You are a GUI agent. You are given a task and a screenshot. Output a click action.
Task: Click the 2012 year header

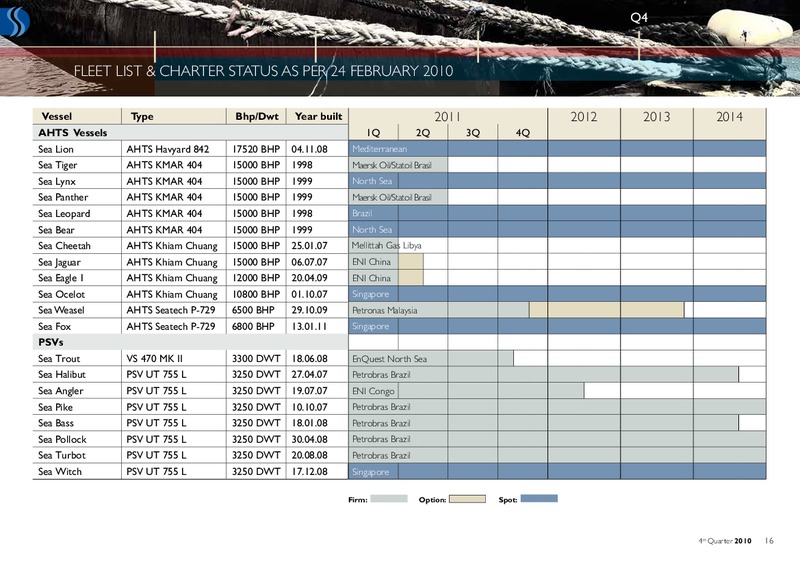584,117
